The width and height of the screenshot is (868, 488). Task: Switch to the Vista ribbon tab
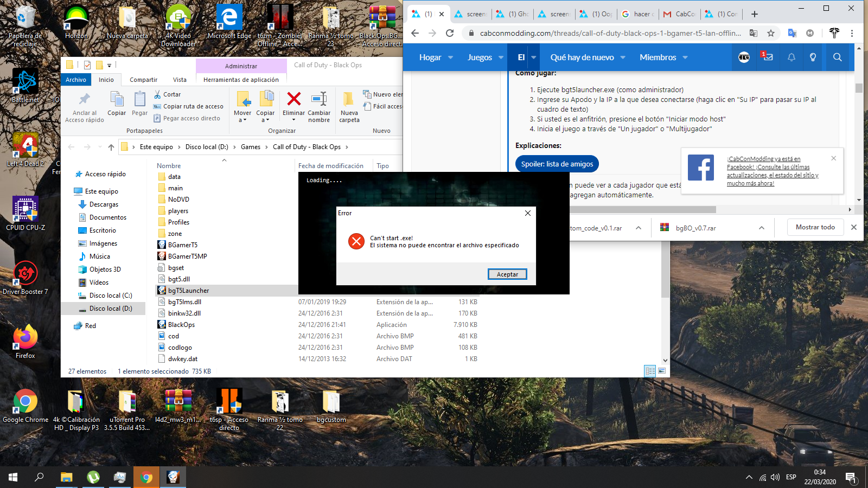[180, 80]
